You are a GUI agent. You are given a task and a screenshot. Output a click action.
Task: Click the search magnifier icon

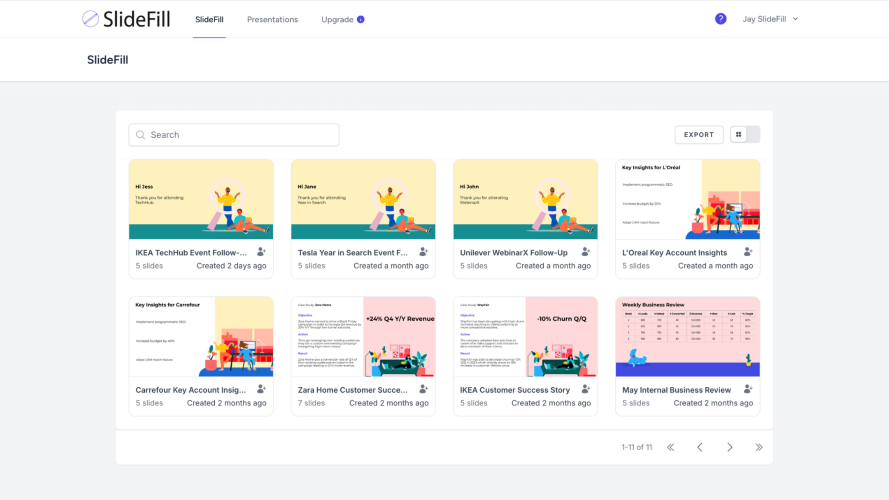click(x=141, y=135)
